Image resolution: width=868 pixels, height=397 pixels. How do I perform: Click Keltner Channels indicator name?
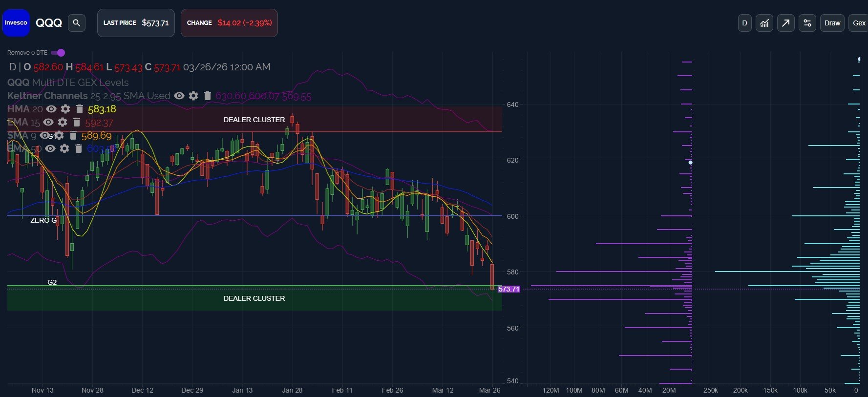[47, 96]
